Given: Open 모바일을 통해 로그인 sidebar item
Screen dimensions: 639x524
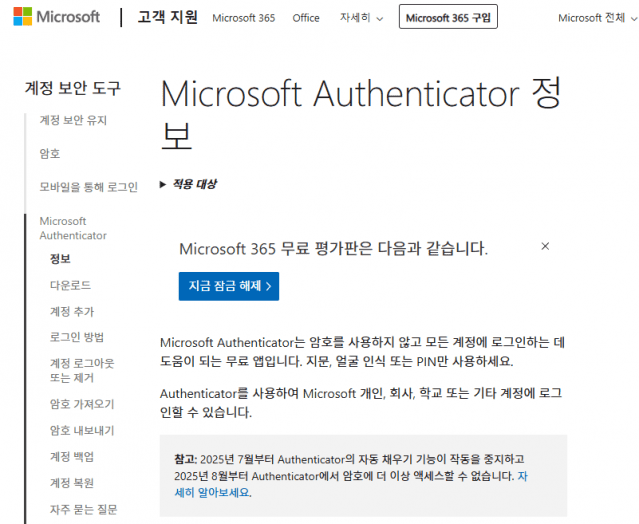Looking at the screenshot, I should click(88, 186).
